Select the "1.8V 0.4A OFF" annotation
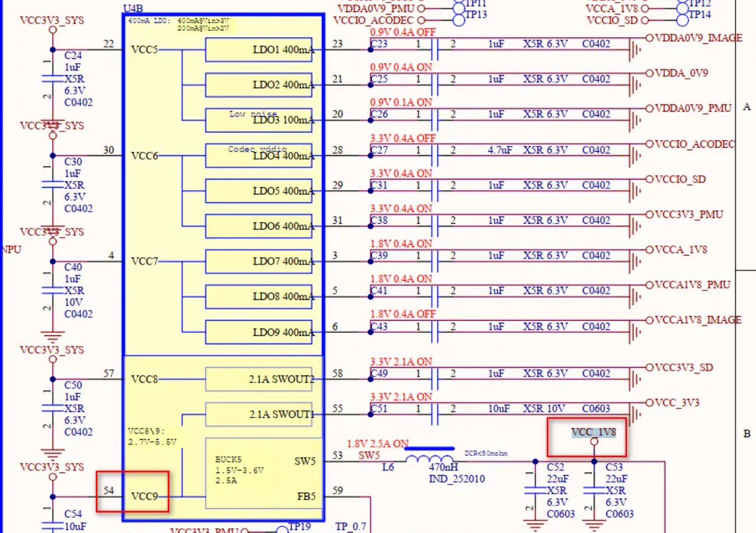The image size is (756, 533). (403, 314)
